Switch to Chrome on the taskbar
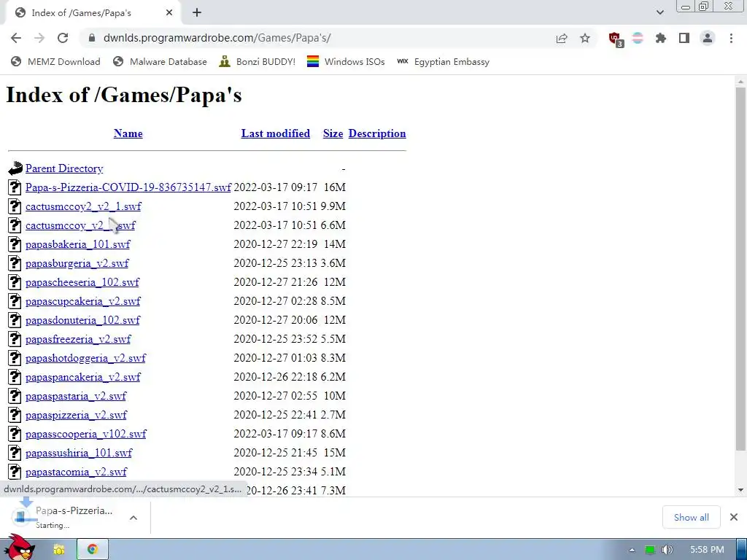The width and height of the screenshot is (747, 560). [x=93, y=550]
